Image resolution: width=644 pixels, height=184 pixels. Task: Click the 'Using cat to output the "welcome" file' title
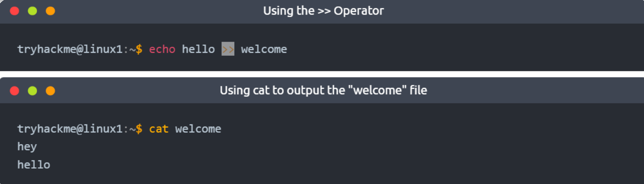323,90
